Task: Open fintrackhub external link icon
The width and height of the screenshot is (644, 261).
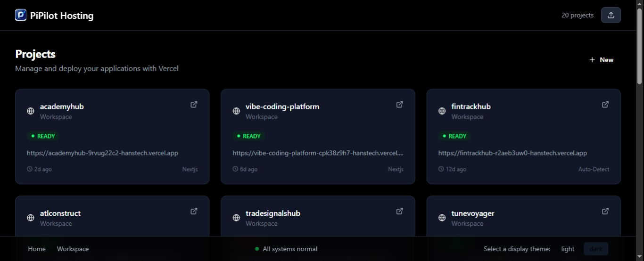Action: tap(605, 105)
